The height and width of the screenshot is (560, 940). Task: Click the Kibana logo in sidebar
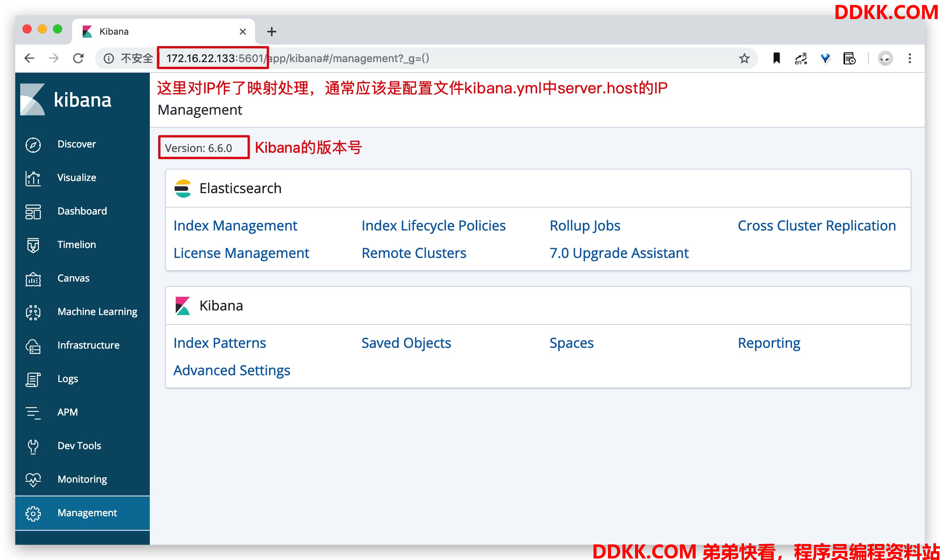pos(66,99)
